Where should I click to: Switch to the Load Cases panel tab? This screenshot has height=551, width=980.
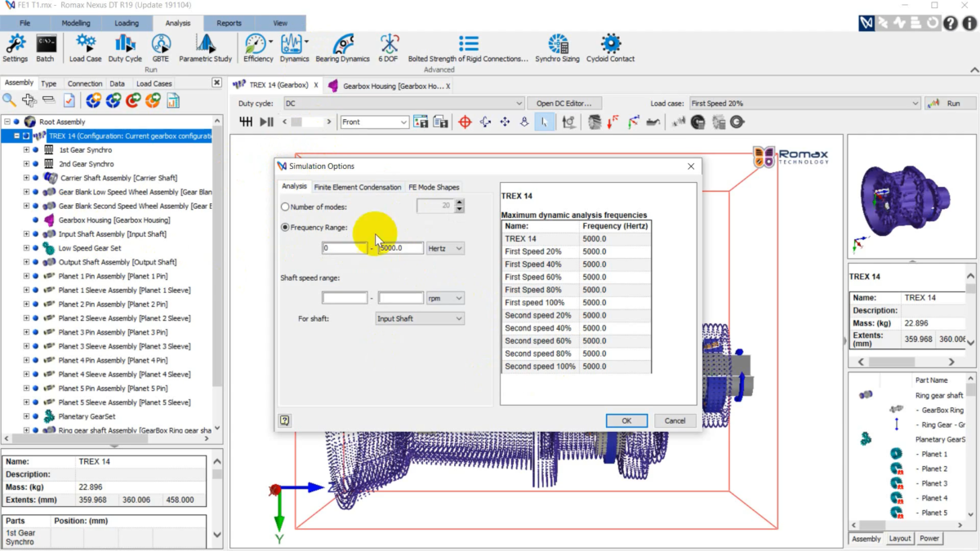click(x=154, y=83)
